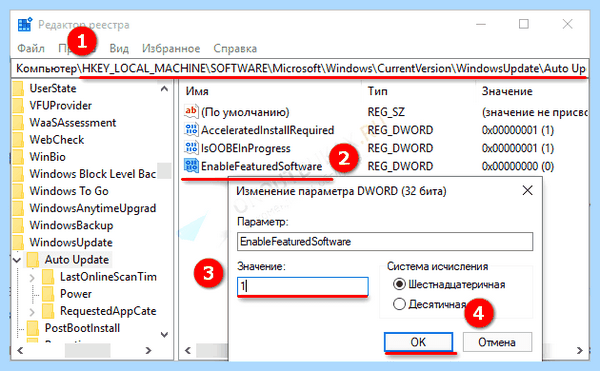The width and height of the screenshot is (600, 371).
Task: Select the IsOOBEInProgress value name
Action: point(246,148)
